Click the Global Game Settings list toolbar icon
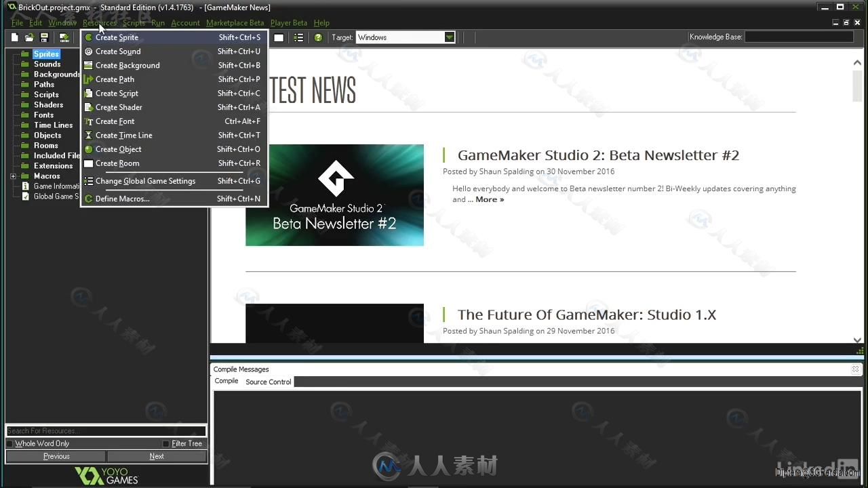This screenshot has height=488, width=868. pos(298,37)
